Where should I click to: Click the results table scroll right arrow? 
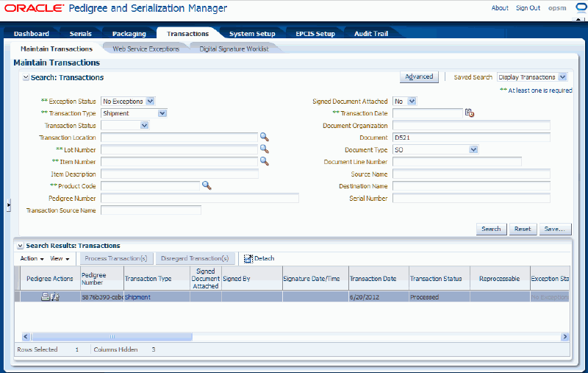click(564, 337)
